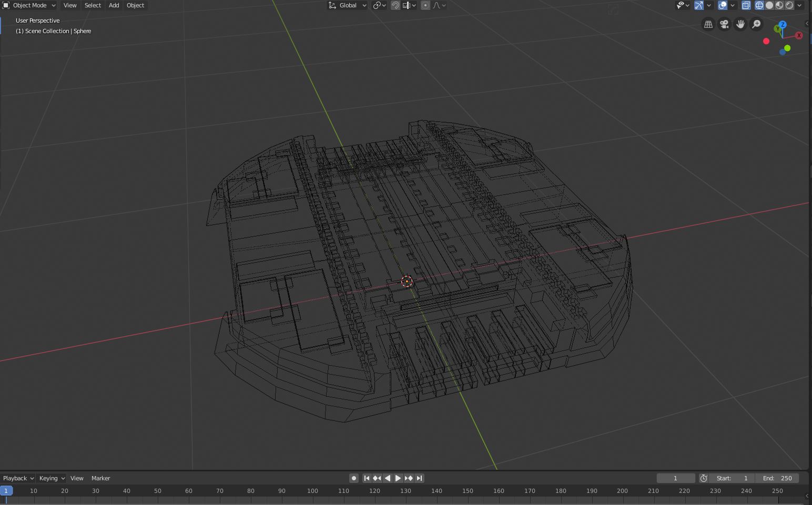
Task: Click the hand pan view icon
Action: click(740, 24)
